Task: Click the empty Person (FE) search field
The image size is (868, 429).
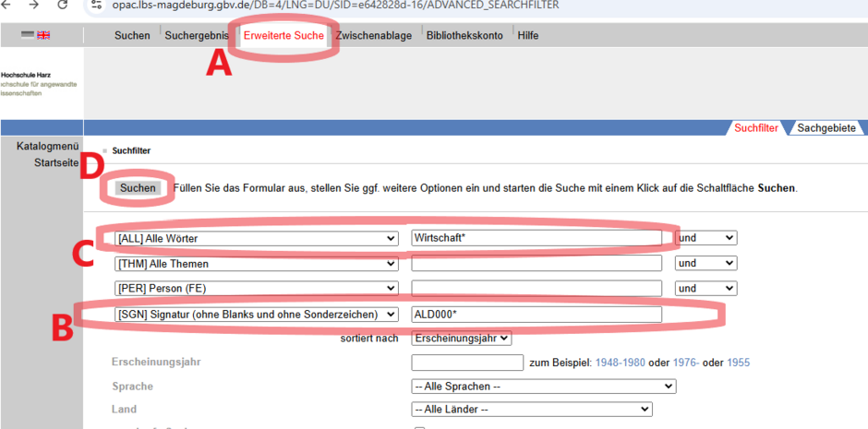Action: (x=536, y=288)
